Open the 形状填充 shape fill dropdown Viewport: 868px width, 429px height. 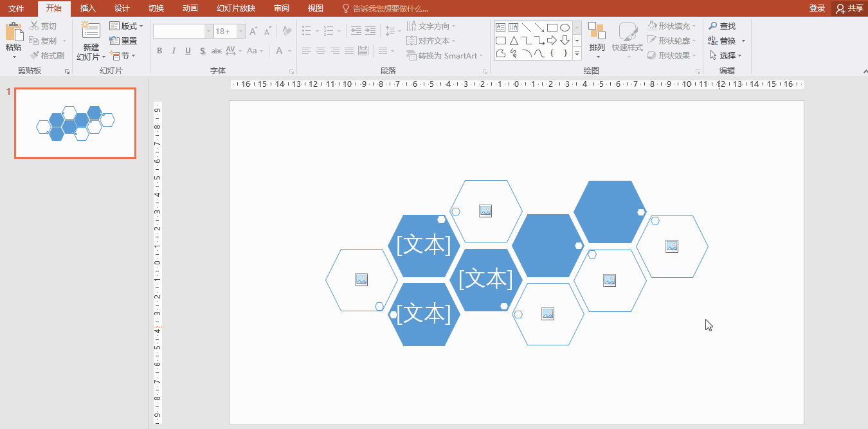pyautogui.click(x=671, y=26)
